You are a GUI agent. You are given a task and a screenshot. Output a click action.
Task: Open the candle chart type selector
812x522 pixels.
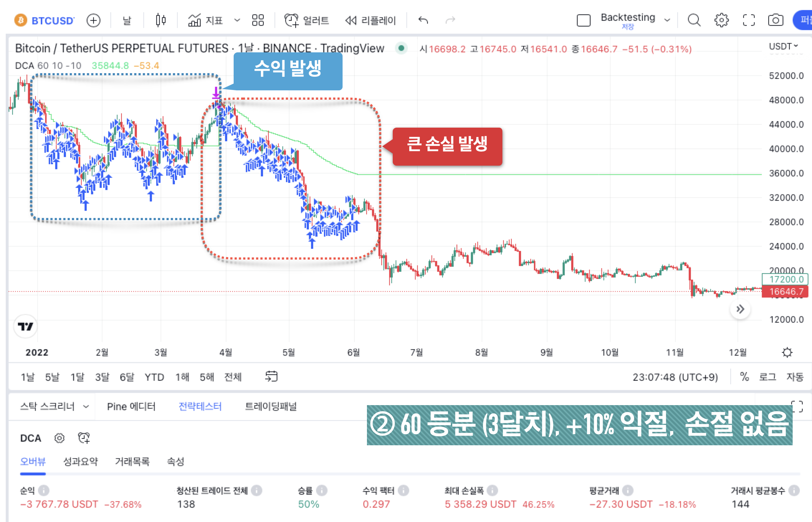coord(161,20)
